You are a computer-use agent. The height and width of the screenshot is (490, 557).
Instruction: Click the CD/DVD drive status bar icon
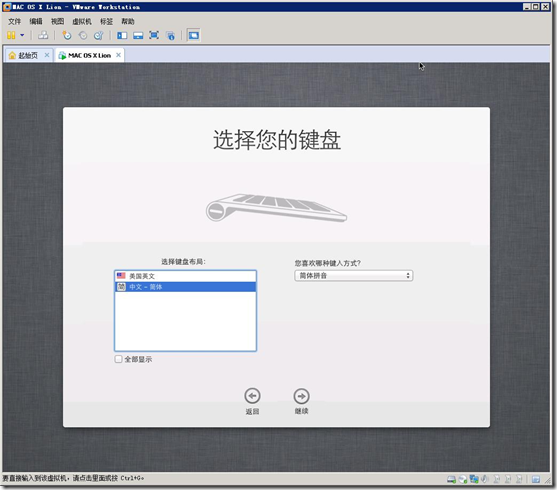[x=463, y=479]
